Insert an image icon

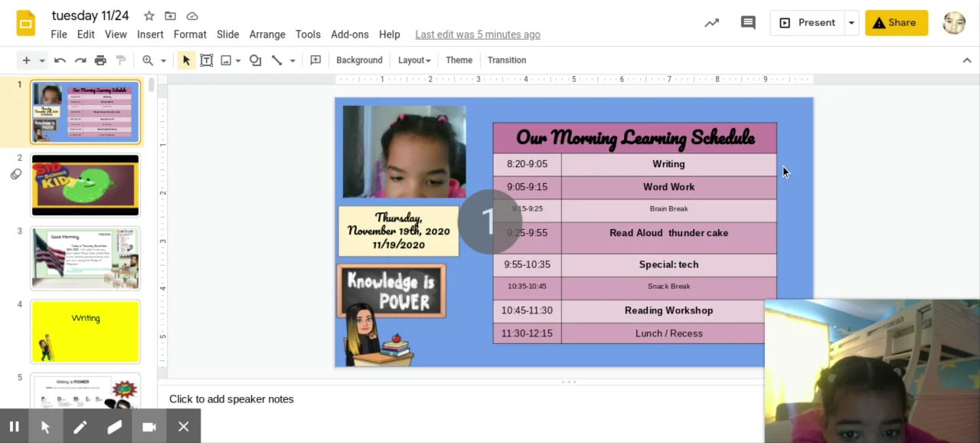tap(226, 60)
